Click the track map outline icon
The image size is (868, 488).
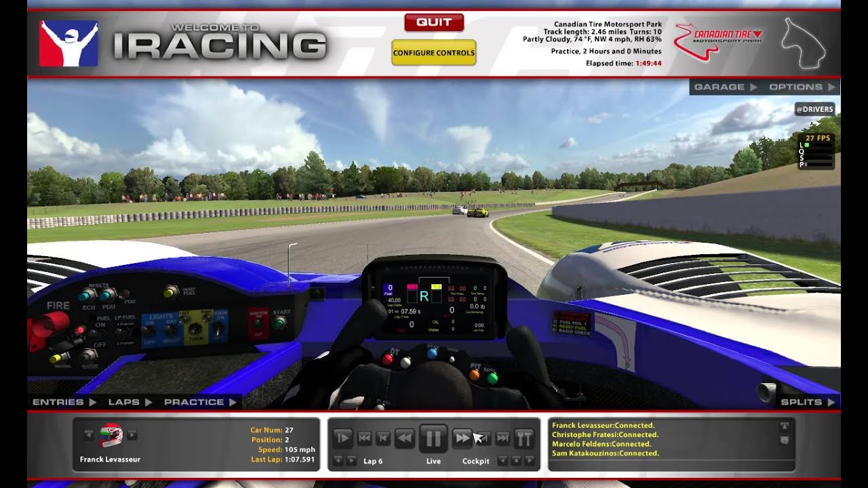tap(804, 43)
